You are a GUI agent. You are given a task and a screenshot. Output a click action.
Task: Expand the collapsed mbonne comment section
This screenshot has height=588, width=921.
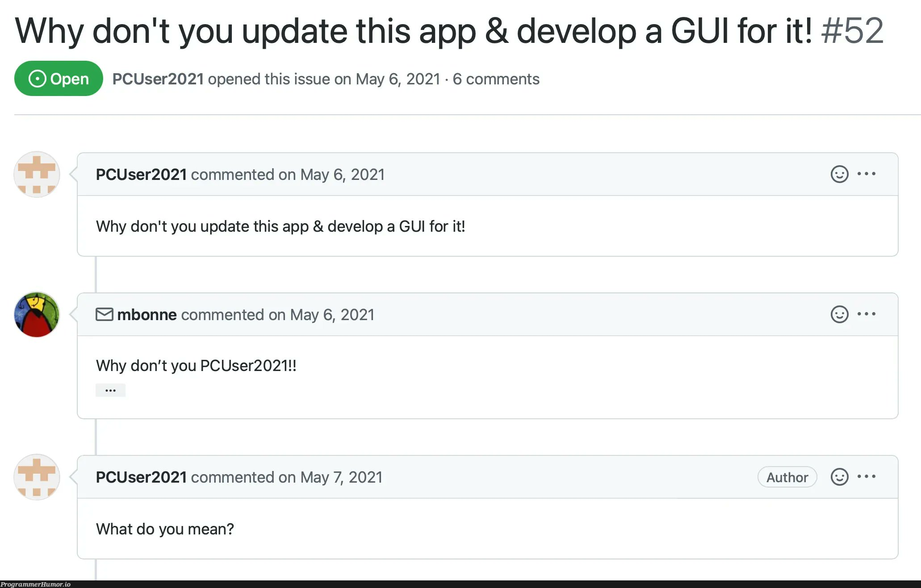[109, 389]
